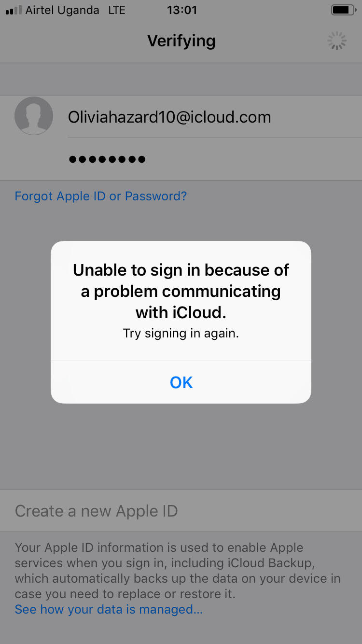Tap the alert heading about iCloud communication
Screen dimensions: 362x644
pos(181,291)
